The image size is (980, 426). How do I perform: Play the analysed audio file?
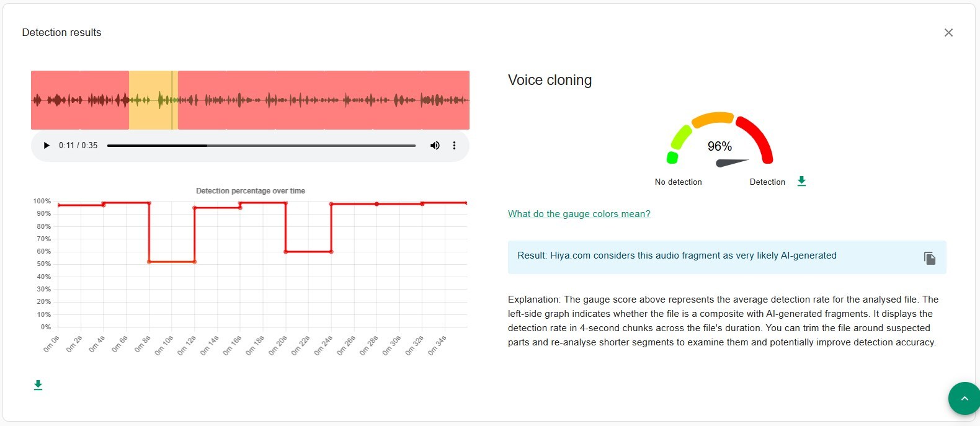point(47,146)
